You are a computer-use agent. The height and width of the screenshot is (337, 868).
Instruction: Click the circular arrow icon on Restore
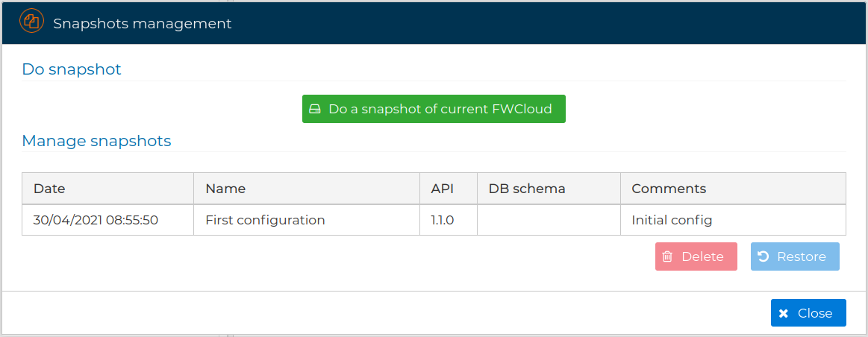[764, 256]
